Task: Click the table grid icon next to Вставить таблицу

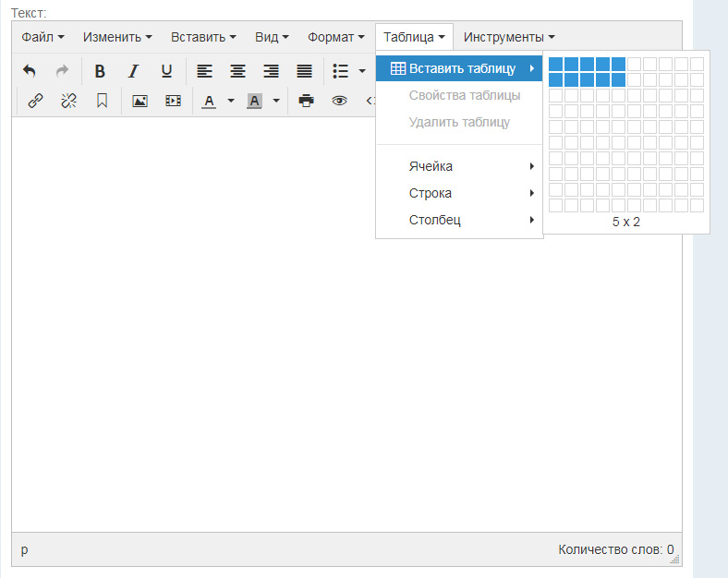Action: [398, 68]
